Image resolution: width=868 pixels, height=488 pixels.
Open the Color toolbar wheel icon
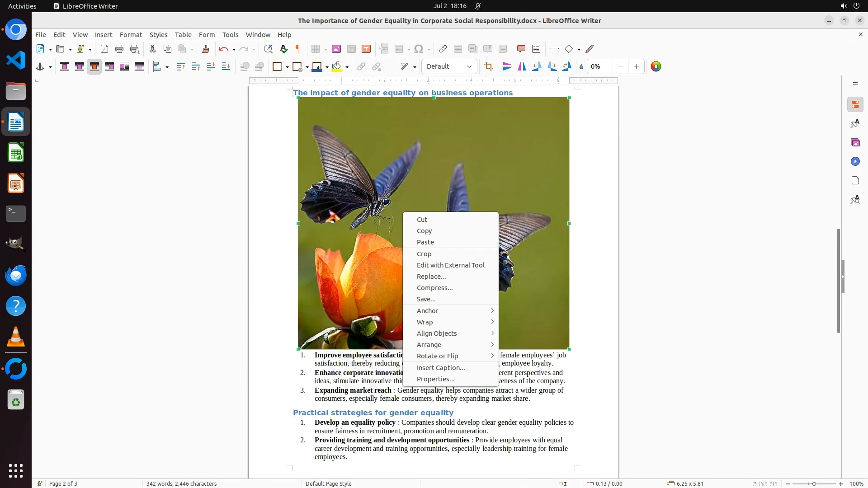pyautogui.click(x=656, y=67)
